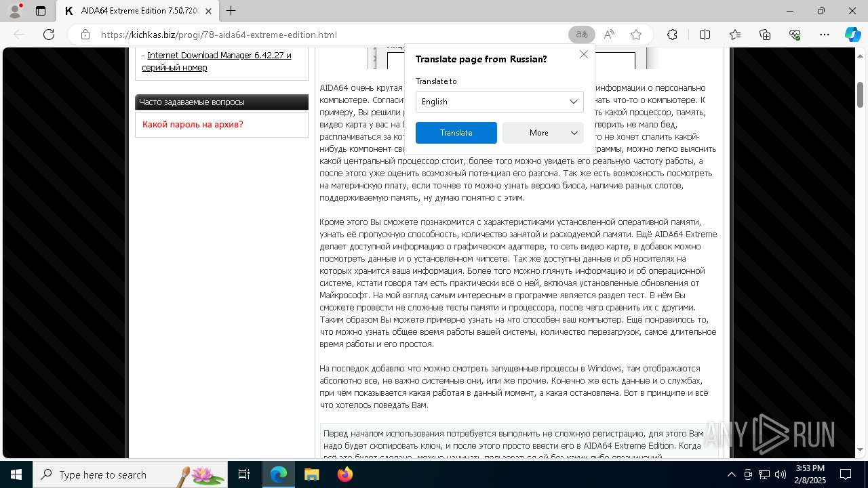This screenshot has height=488, width=868.
Task: Refresh the current page
Action: click(49, 35)
